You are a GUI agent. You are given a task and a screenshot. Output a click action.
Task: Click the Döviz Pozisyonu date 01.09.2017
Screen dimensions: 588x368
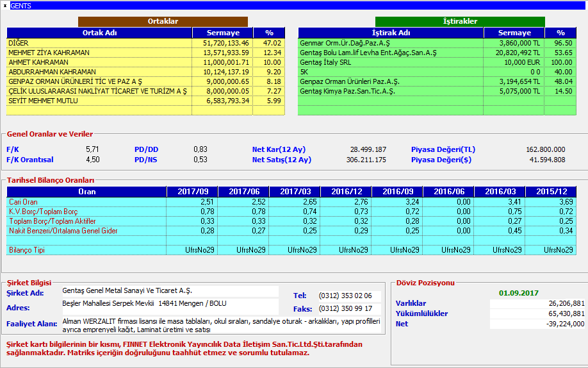pos(519,293)
